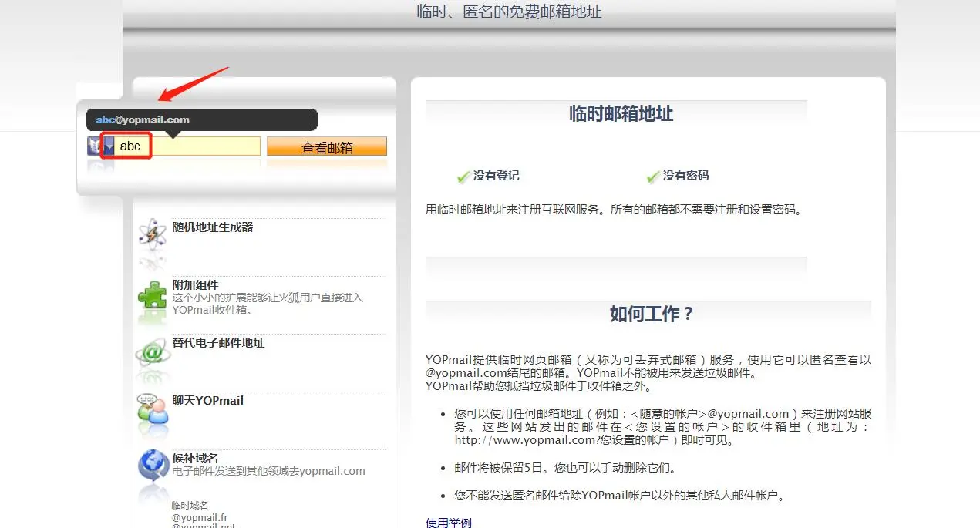Open the 候补域名 link
The image size is (980, 528).
click(x=196, y=458)
